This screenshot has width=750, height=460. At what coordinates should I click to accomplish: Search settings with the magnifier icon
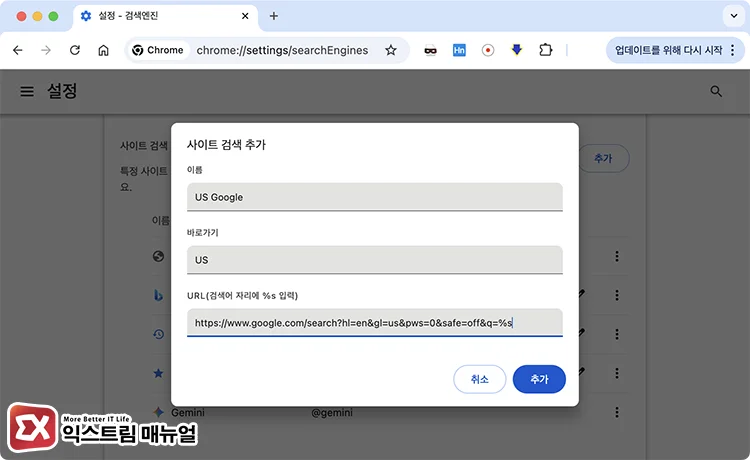tap(716, 91)
